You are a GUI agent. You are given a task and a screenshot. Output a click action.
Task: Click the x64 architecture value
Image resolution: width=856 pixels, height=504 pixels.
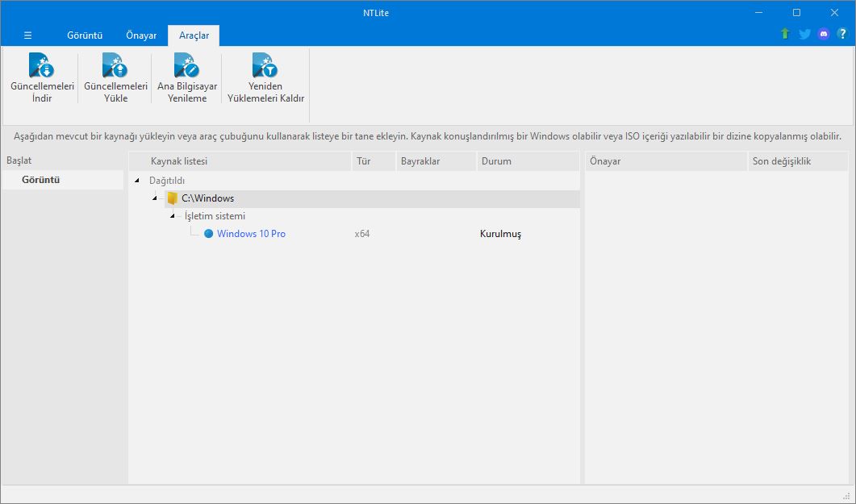[x=362, y=234]
